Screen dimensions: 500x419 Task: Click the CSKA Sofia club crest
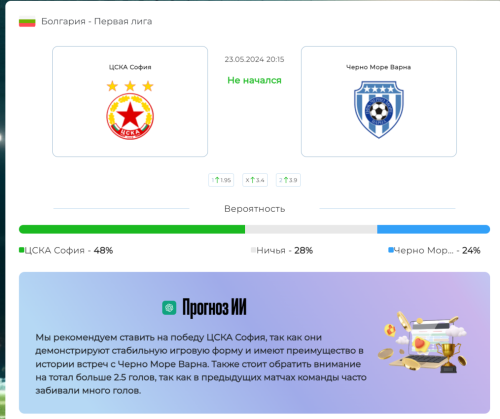point(130,110)
